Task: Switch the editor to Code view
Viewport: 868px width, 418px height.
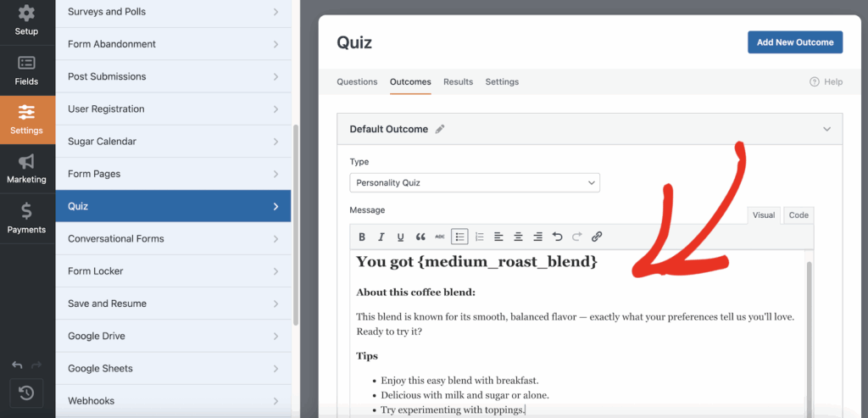Action: (x=798, y=215)
